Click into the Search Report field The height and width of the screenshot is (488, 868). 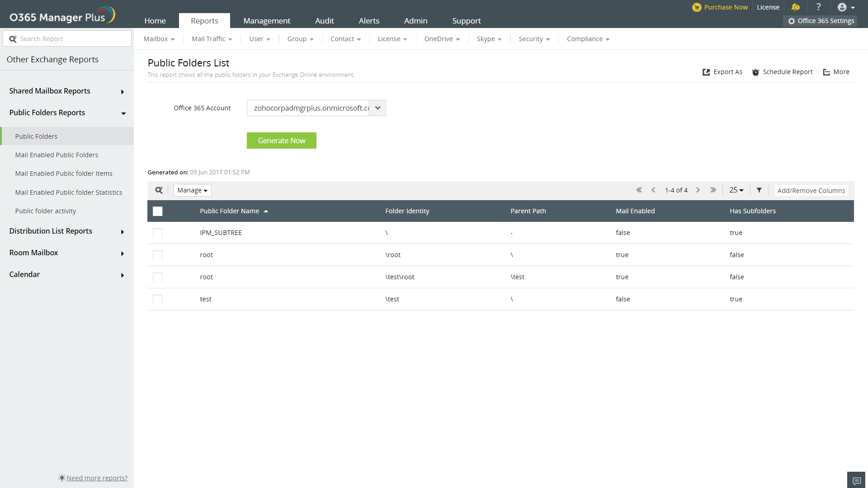(72, 39)
